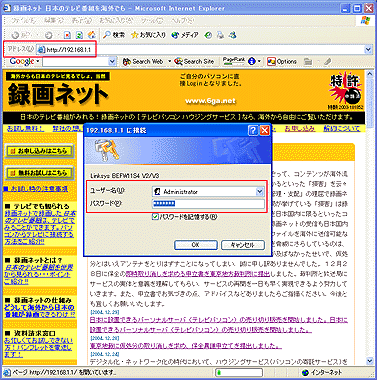This screenshot has height=380, width=377.
Task: Open the お気に入り favorites star button
Action: point(149,35)
